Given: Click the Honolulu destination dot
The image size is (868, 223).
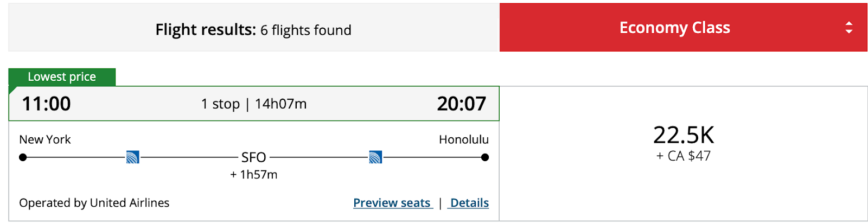Looking at the screenshot, I should tap(485, 157).
